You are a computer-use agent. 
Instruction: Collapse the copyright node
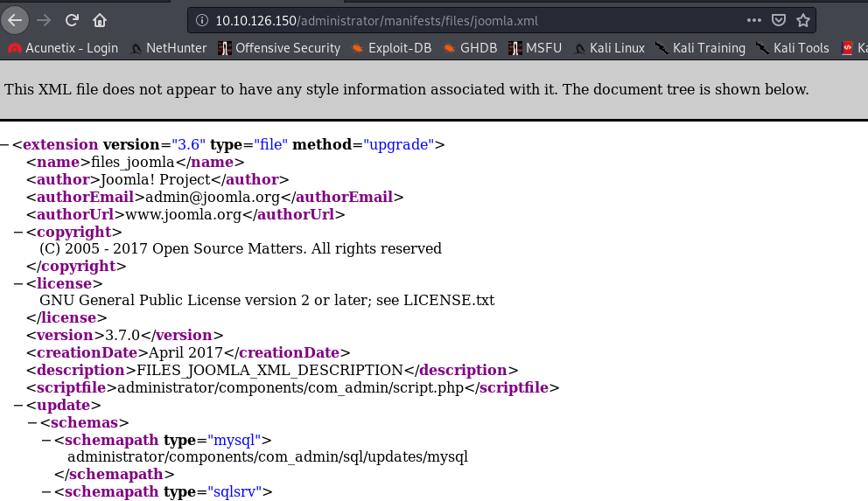[18, 233]
